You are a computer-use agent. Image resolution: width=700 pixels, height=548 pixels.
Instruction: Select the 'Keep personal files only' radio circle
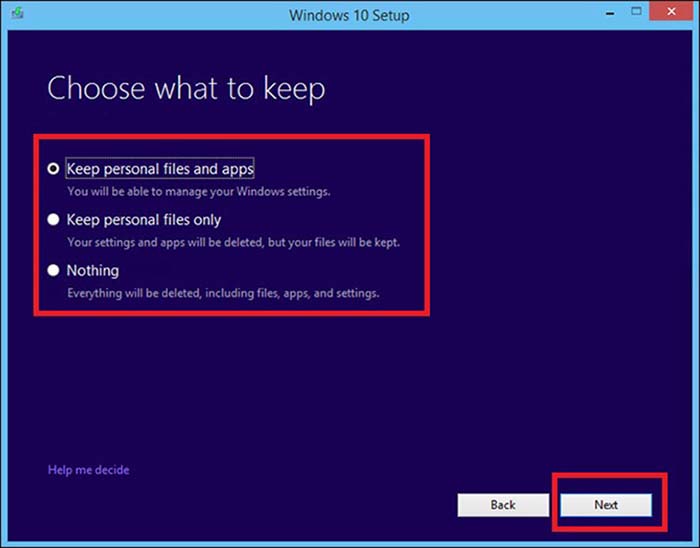pos(53,220)
